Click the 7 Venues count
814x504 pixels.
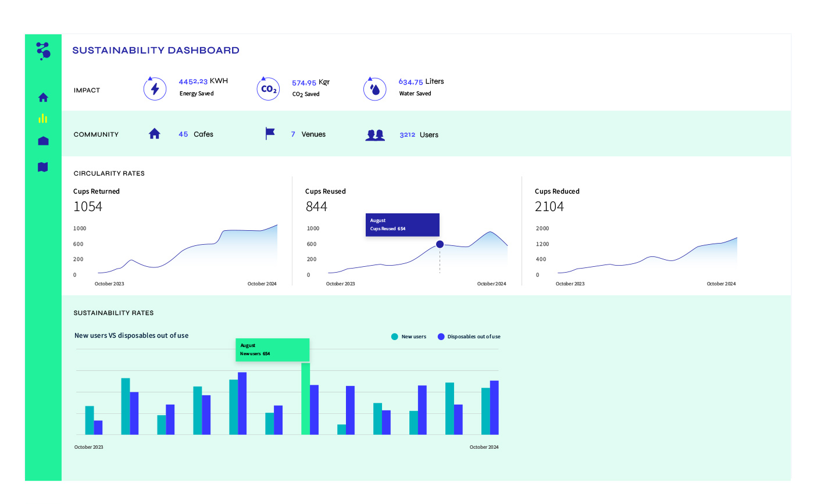coord(308,134)
